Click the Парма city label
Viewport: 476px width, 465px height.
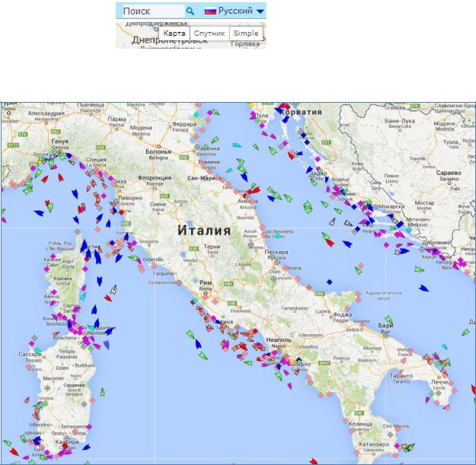(x=117, y=119)
